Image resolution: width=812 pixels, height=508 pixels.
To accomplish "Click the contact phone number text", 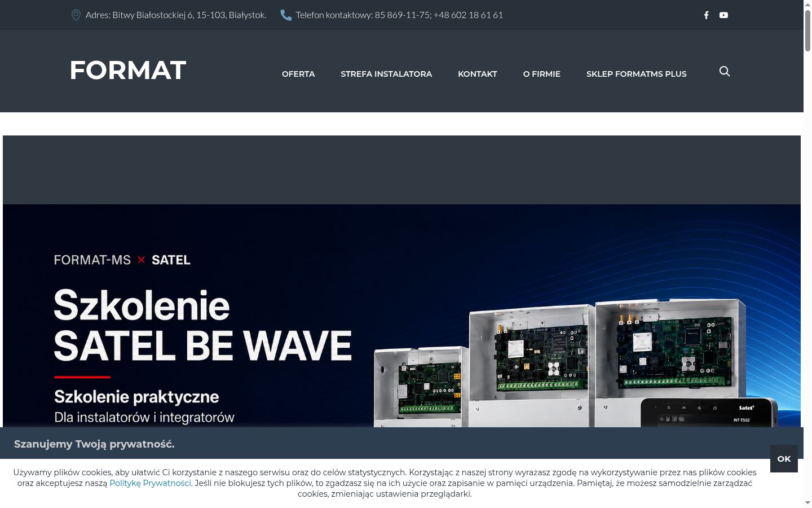I will pos(399,15).
